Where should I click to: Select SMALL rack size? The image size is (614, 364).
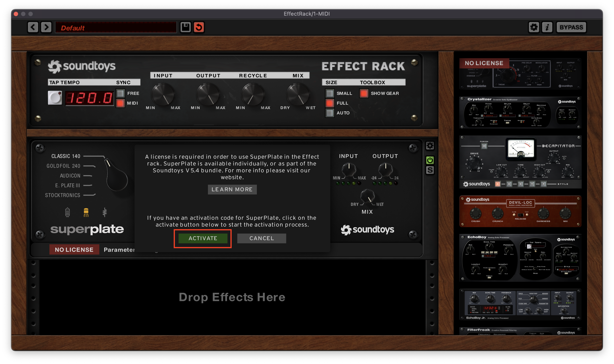coord(330,94)
